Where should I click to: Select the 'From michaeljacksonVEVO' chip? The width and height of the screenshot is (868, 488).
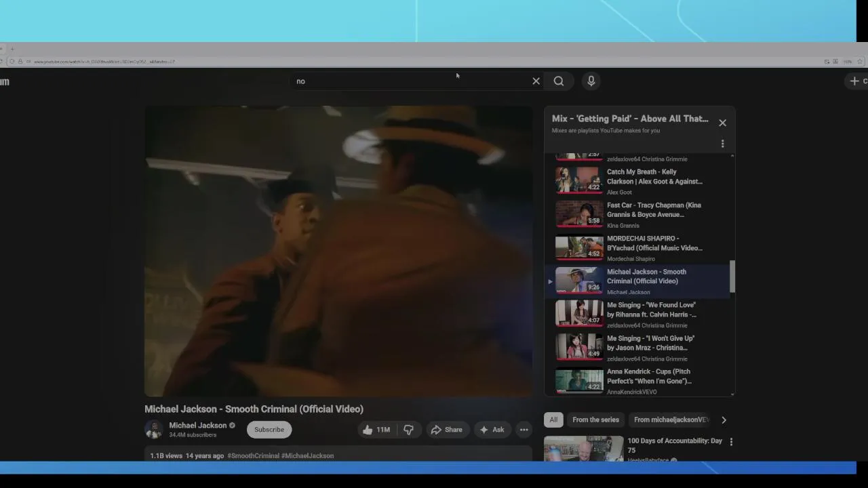point(671,420)
